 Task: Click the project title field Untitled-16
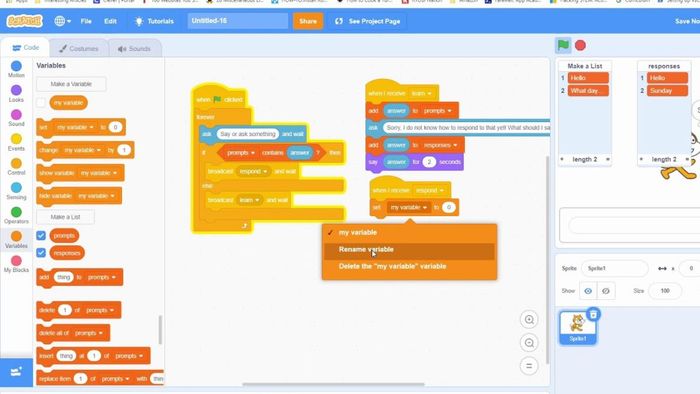[238, 21]
